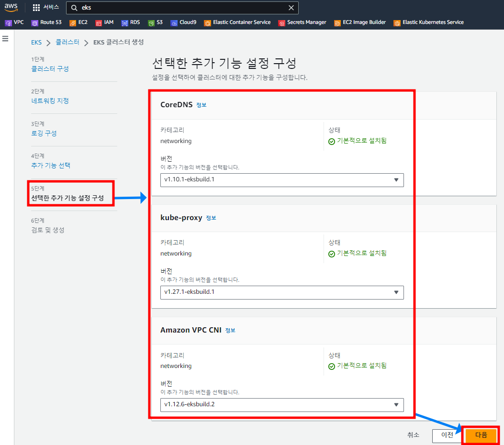504x445 pixels.
Task: Click the CoreDNS section title
Action: [177, 105]
